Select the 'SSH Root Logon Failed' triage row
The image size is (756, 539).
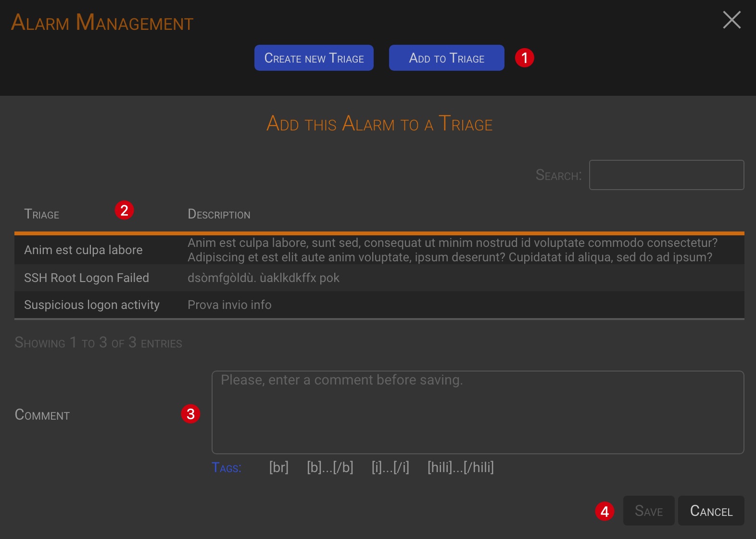point(87,278)
